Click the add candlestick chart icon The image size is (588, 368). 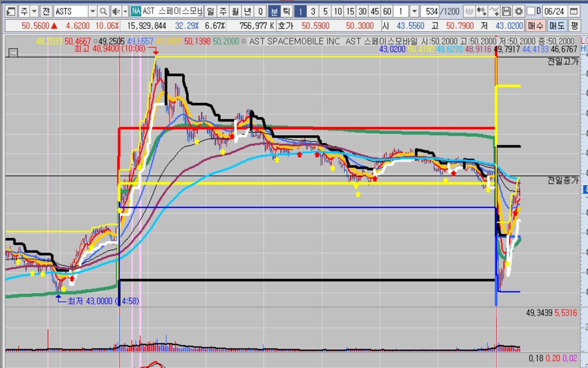point(481,11)
